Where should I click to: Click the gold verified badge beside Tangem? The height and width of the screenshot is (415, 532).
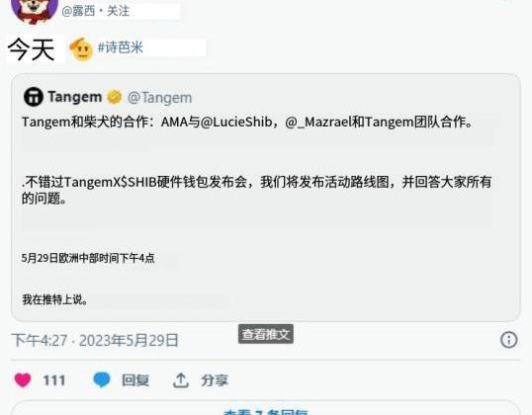click(x=115, y=97)
